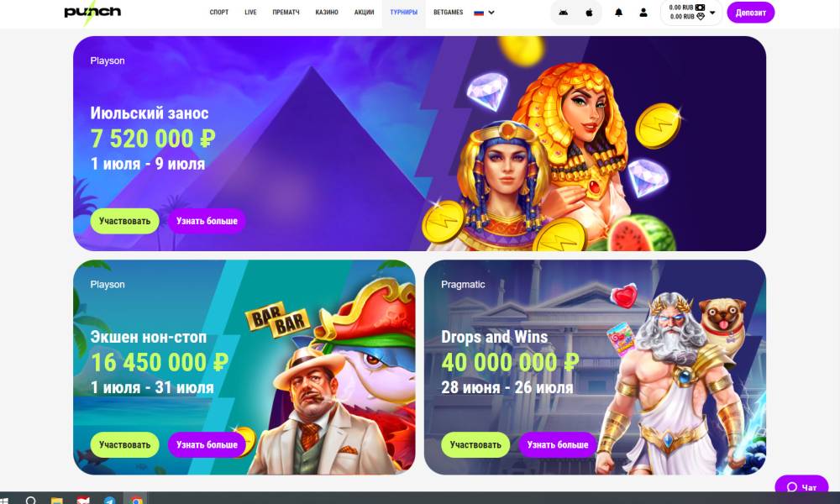Open the СПОРТ menu item

[x=219, y=13]
